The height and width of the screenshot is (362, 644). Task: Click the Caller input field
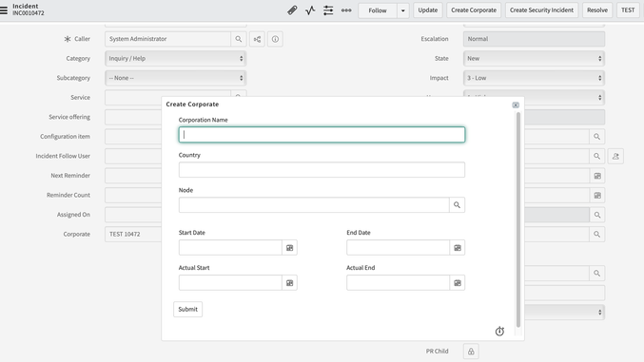point(167,39)
